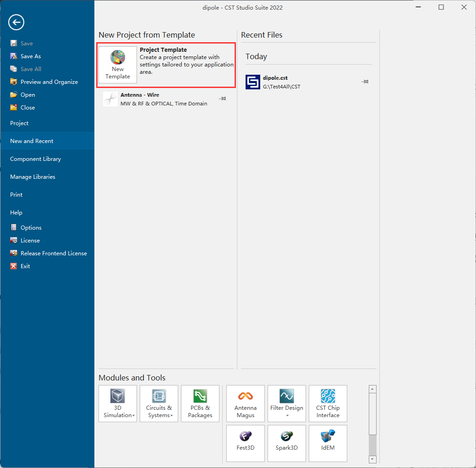Click the Preview and Organize label
Screen dimensions: 476x468
pyautogui.click(x=49, y=82)
